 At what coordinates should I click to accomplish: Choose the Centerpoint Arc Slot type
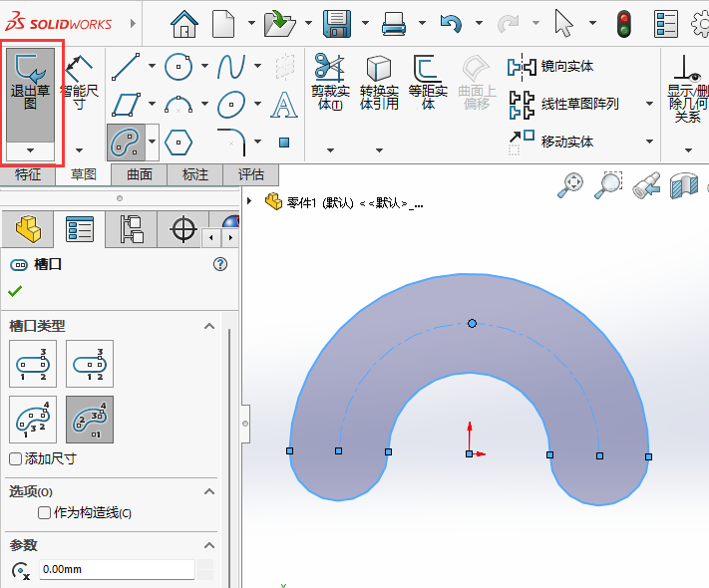(x=90, y=420)
